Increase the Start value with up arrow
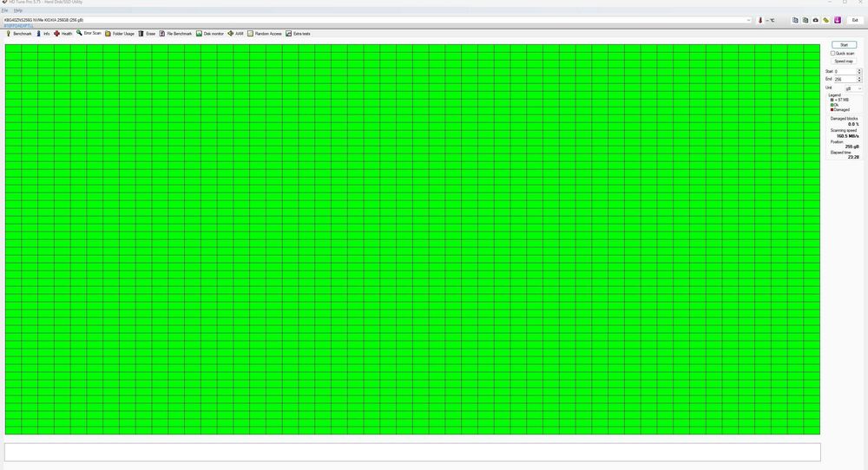 (859, 70)
